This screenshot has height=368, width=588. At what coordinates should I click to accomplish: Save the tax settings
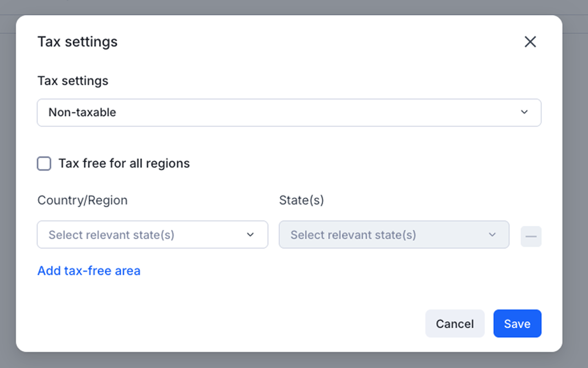517,323
